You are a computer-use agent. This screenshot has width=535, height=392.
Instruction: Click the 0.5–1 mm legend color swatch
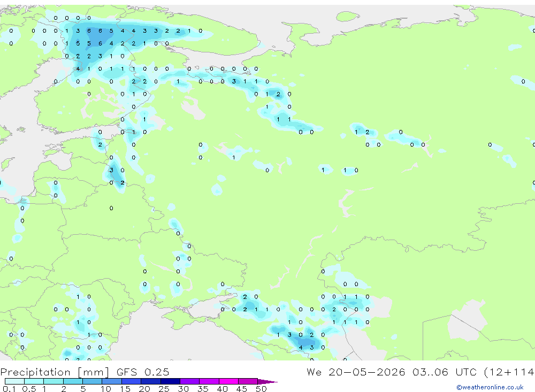point(34,381)
